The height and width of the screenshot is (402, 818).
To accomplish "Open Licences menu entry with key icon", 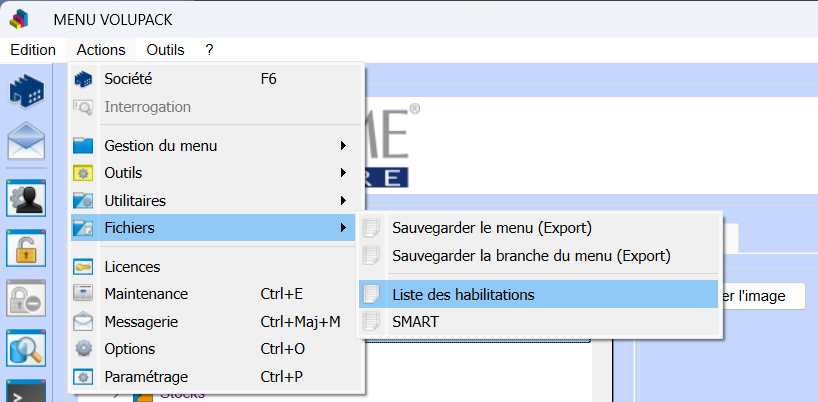I will pos(132,267).
